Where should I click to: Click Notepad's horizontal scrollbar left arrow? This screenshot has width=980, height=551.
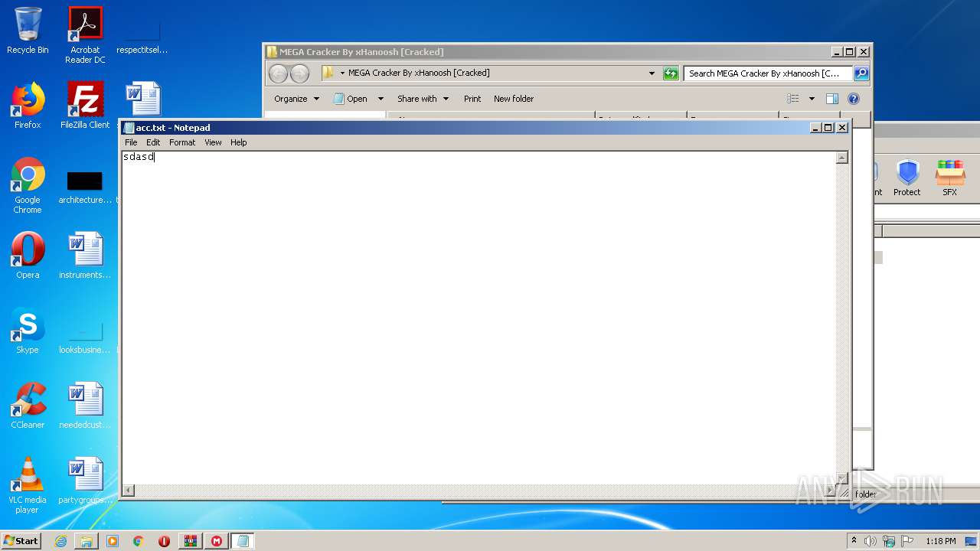[129, 490]
